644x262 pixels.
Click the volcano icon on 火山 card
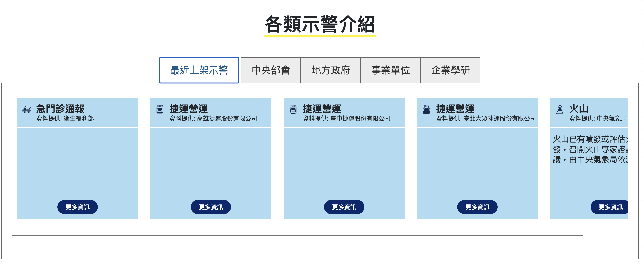[560, 109]
